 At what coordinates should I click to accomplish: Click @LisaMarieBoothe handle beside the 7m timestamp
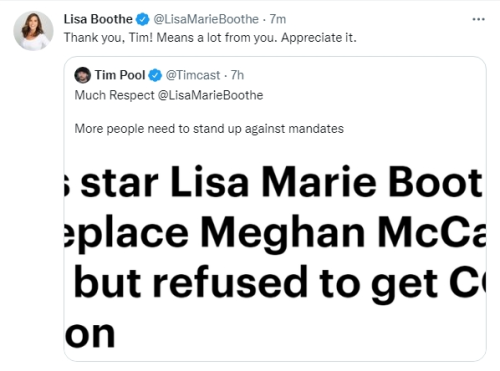[x=206, y=19]
